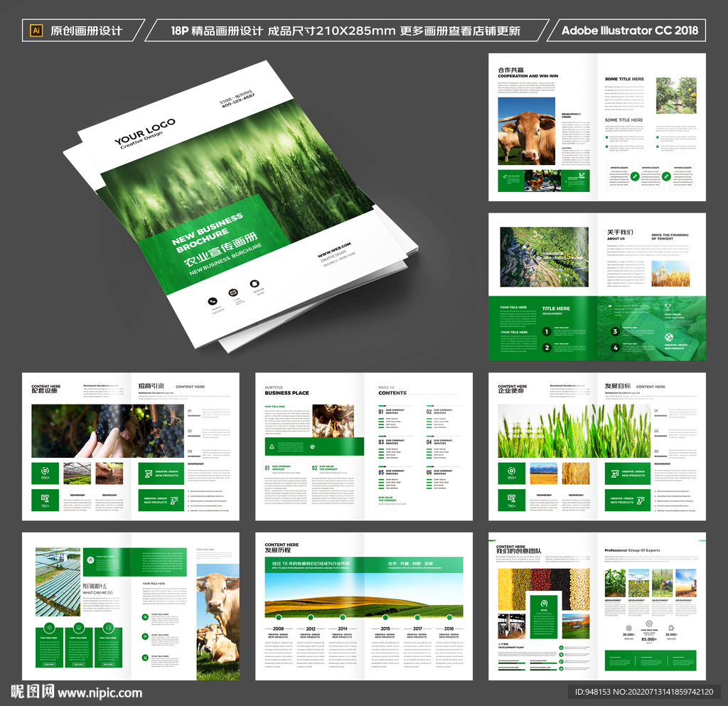Select the Adobe Illustrator CC 2018 label
The image size is (728, 706).
(x=630, y=31)
